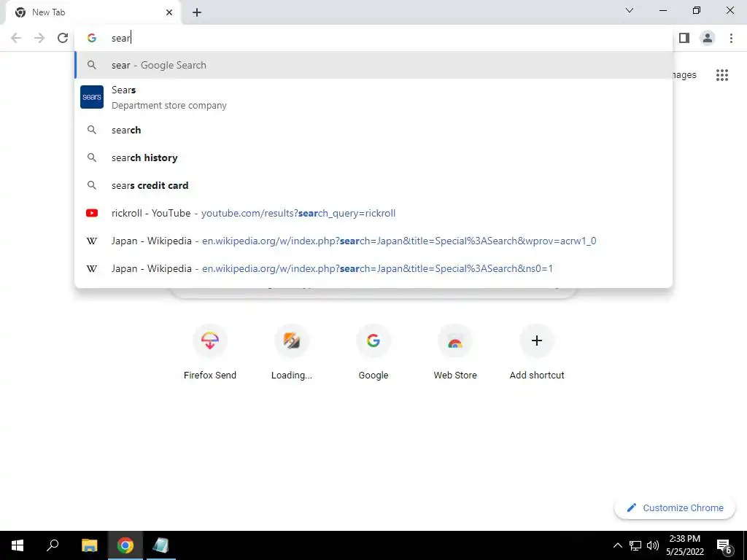Click the browser back arrow

[x=16, y=38]
